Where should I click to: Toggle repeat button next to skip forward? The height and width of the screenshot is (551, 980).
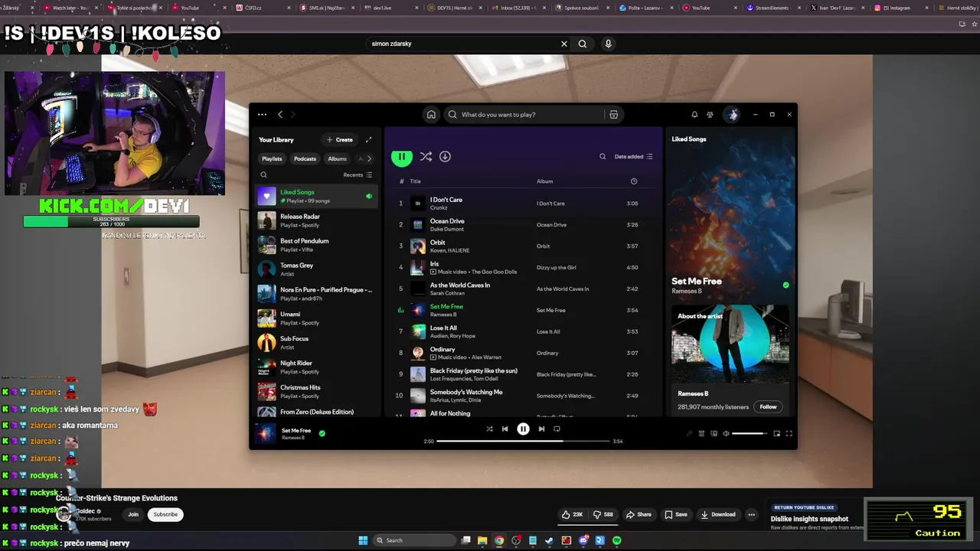tap(557, 429)
